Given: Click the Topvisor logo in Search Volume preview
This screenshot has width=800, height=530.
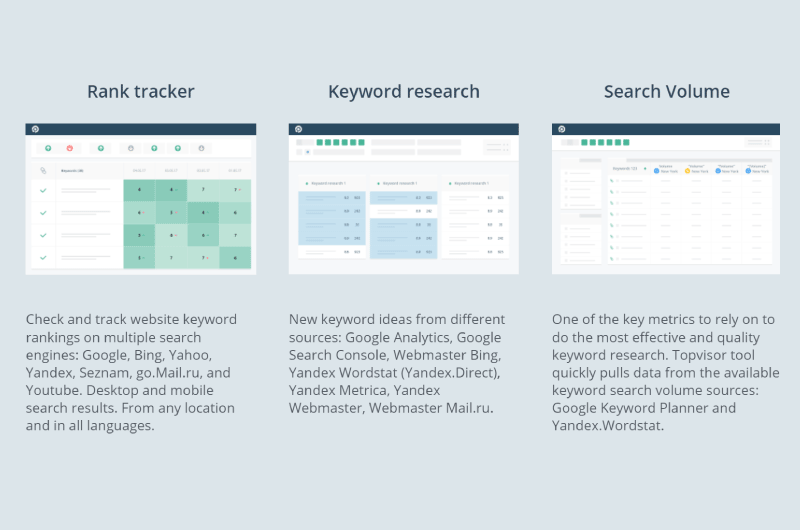Looking at the screenshot, I should coord(562,129).
